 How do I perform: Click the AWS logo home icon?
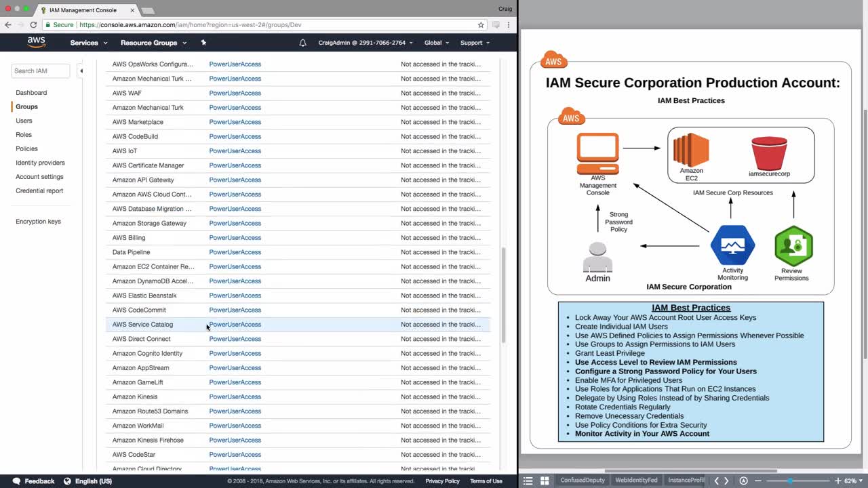[x=37, y=42]
